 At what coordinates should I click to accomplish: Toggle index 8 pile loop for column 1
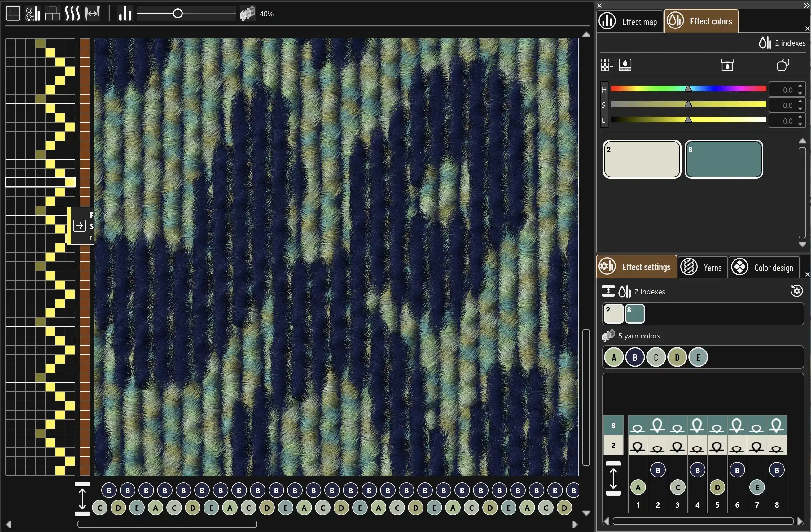[638, 425]
